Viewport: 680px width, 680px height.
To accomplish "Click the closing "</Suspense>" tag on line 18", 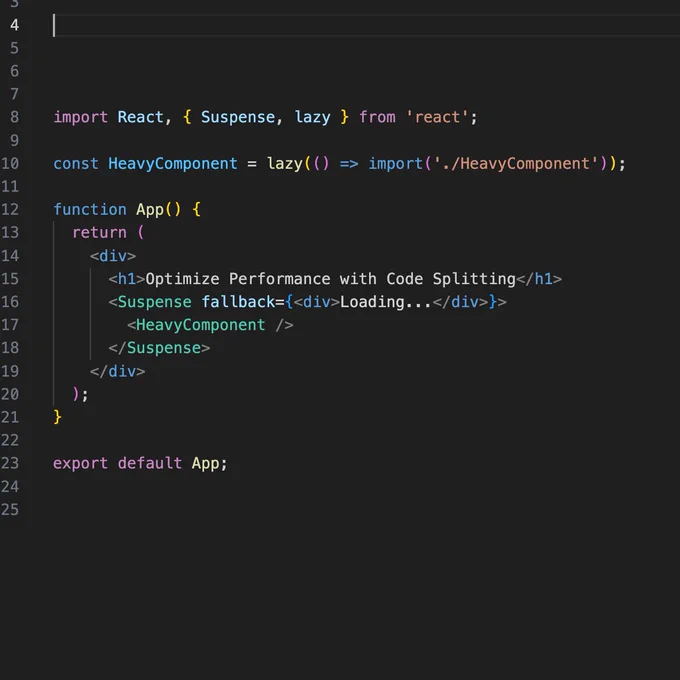I will (x=159, y=348).
